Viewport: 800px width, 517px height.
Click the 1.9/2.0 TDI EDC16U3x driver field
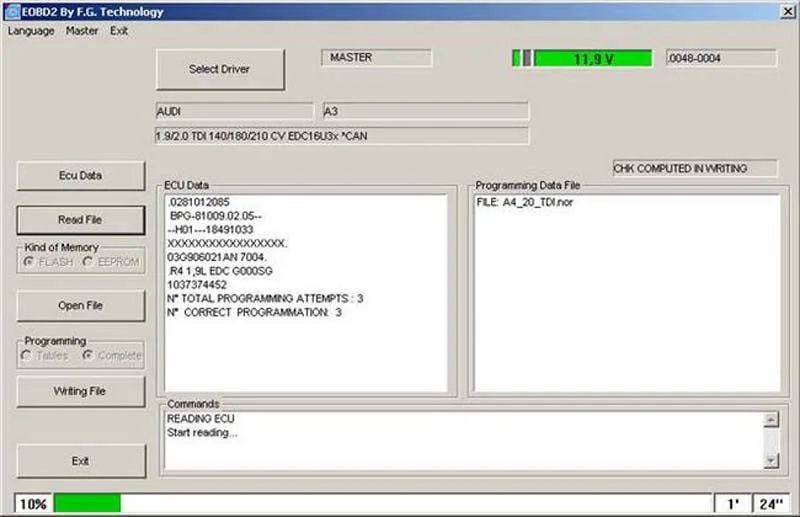click(x=342, y=136)
